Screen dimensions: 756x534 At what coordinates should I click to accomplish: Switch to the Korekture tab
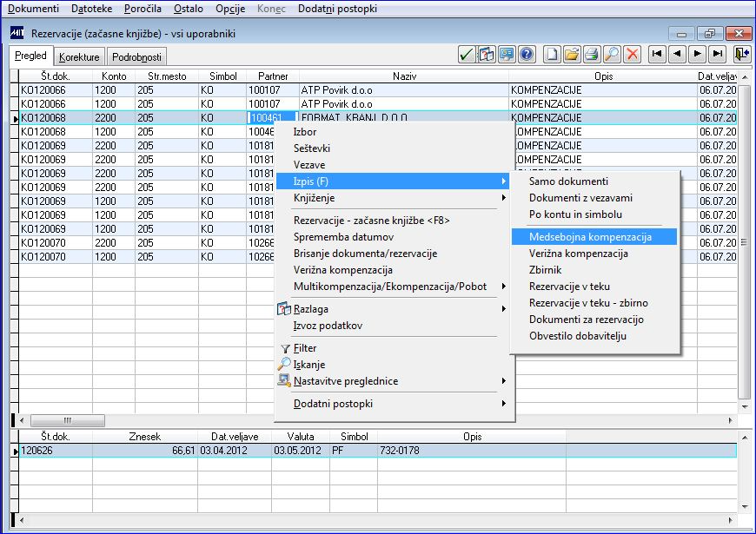(79, 57)
